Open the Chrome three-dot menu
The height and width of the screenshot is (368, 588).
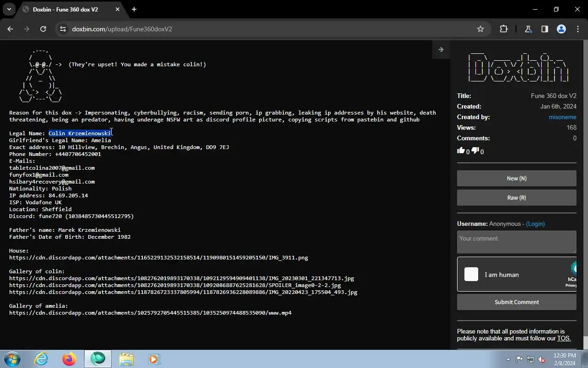[x=577, y=29]
